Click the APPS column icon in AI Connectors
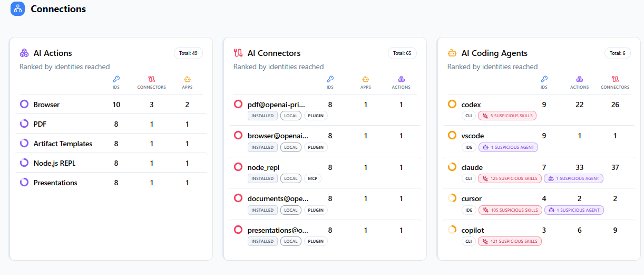The image size is (644, 275). (x=366, y=79)
